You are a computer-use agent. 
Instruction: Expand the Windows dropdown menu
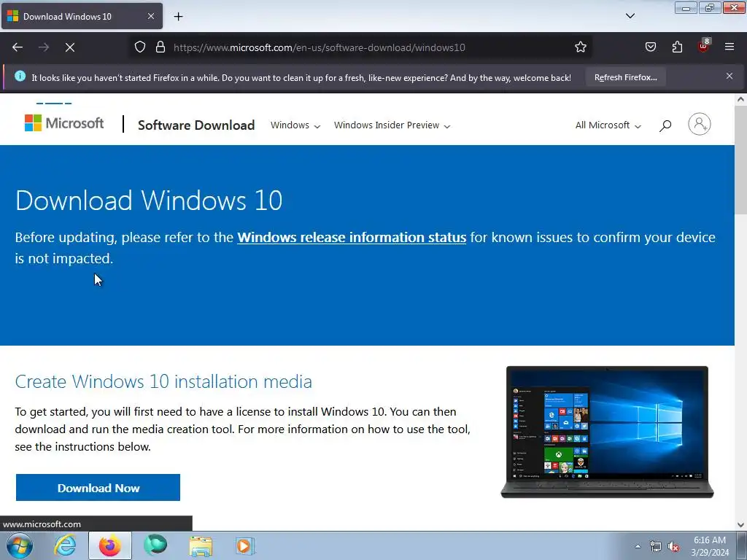295,125
